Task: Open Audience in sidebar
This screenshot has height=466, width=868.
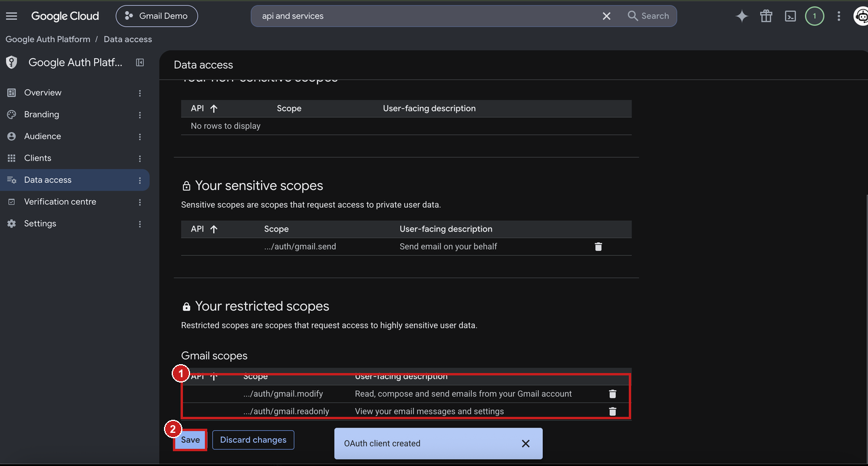Action: (x=43, y=136)
